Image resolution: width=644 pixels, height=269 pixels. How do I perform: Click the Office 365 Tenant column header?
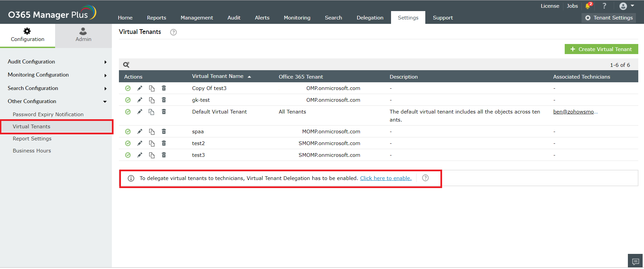pyautogui.click(x=301, y=77)
